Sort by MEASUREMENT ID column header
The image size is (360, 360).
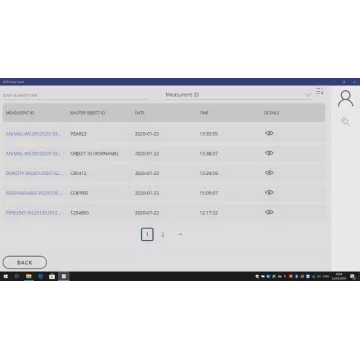click(20, 113)
